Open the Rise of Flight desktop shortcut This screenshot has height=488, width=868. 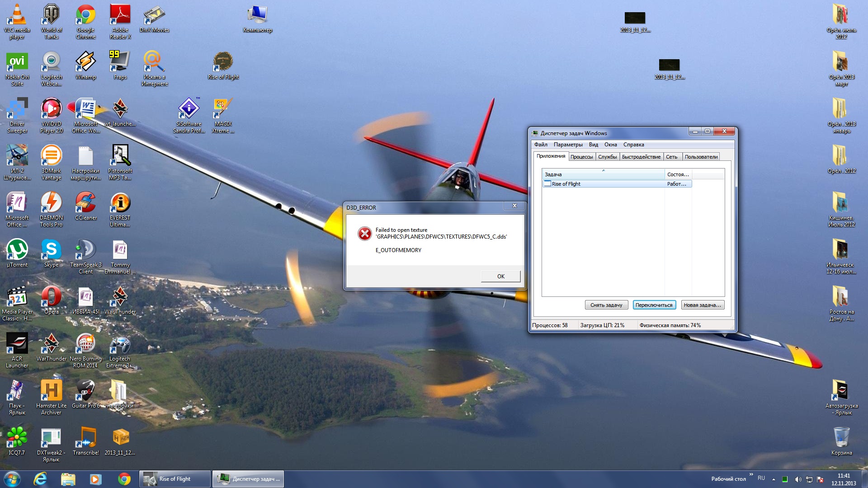tap(223, 62)
